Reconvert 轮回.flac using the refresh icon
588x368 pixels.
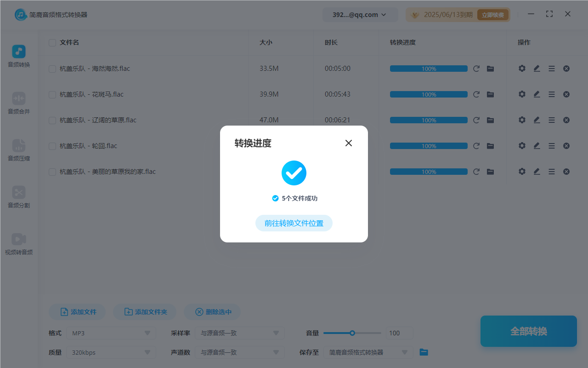476,145
